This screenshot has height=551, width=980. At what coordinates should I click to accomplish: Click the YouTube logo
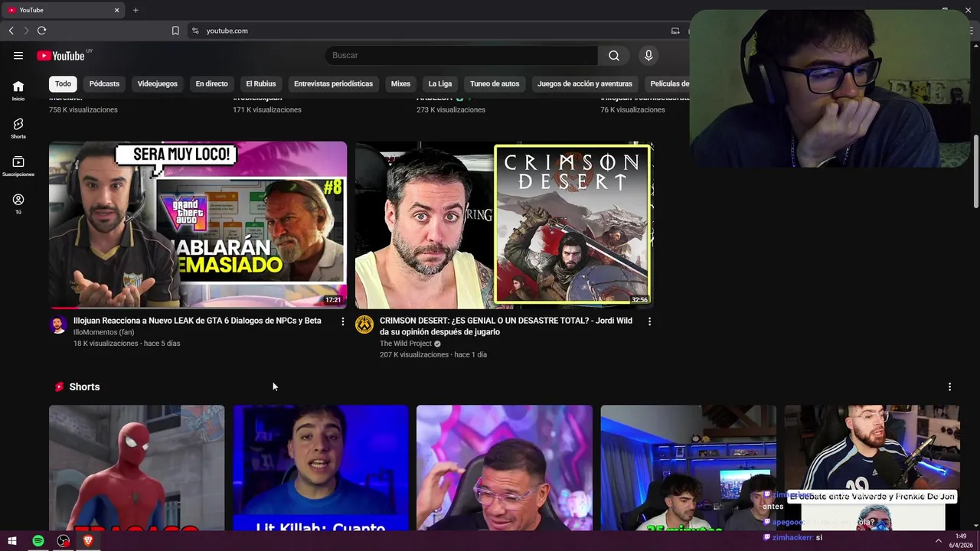tap(60, 55)
